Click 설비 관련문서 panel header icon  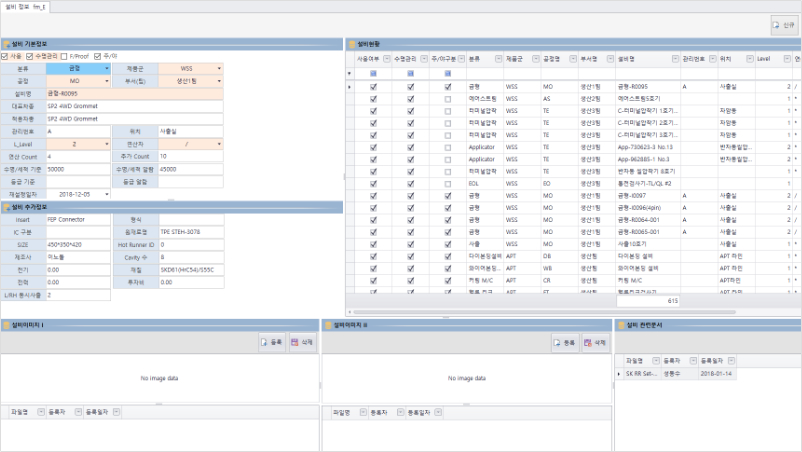coord(621,325)
